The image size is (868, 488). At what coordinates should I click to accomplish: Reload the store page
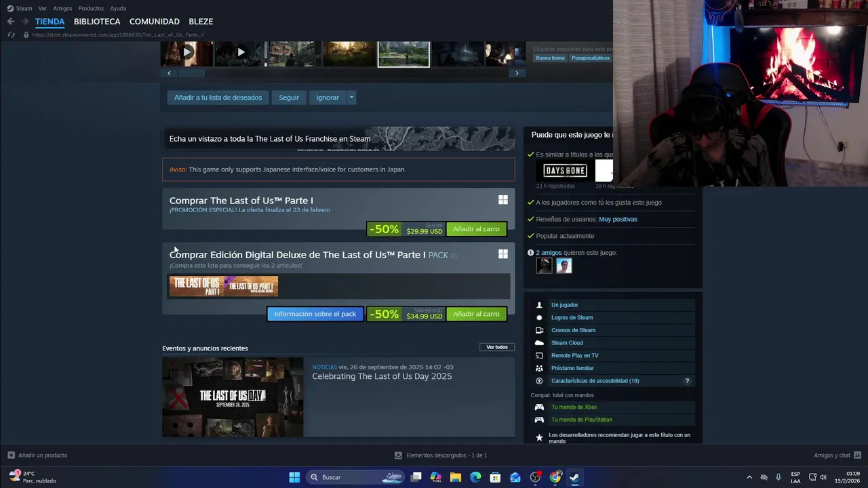click(11, 35)
